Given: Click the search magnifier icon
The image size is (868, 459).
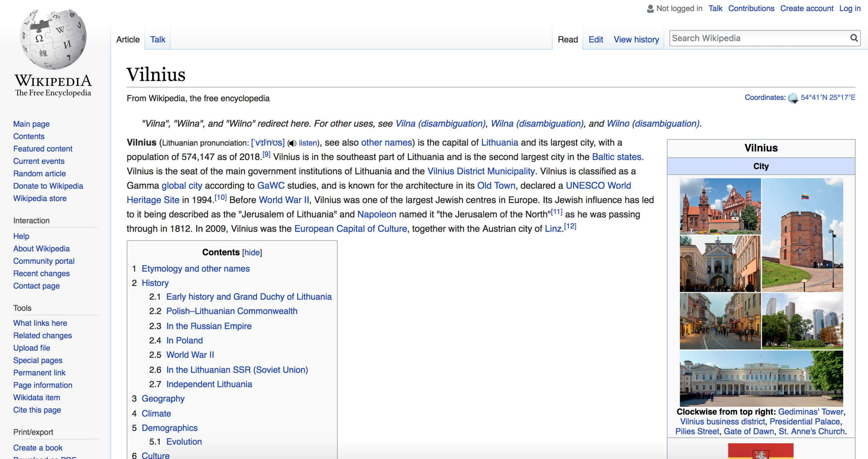Looking at the screenshot, I should pyautogui.click(x=854, y=38).
